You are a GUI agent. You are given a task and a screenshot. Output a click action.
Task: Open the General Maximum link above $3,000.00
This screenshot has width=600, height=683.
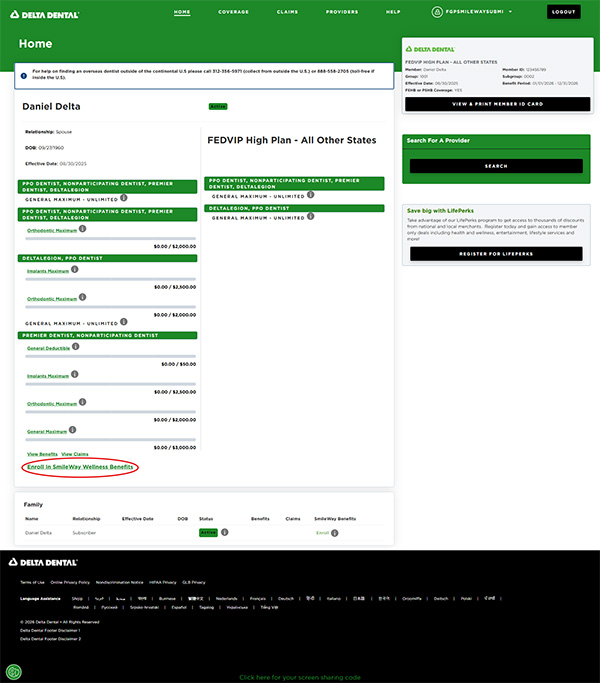click(47, 431)
